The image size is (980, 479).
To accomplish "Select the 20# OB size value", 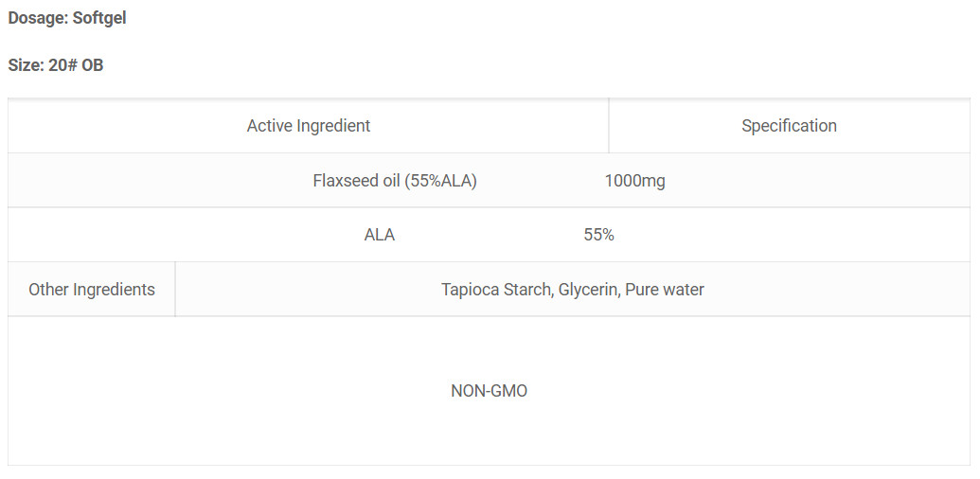I will click(76, 65).
